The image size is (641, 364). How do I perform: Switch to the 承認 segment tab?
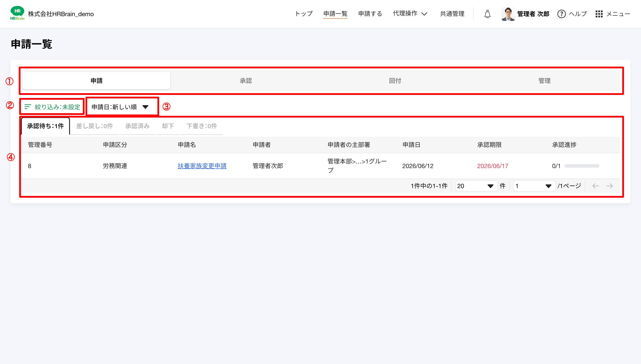click(x=245, y=81)
